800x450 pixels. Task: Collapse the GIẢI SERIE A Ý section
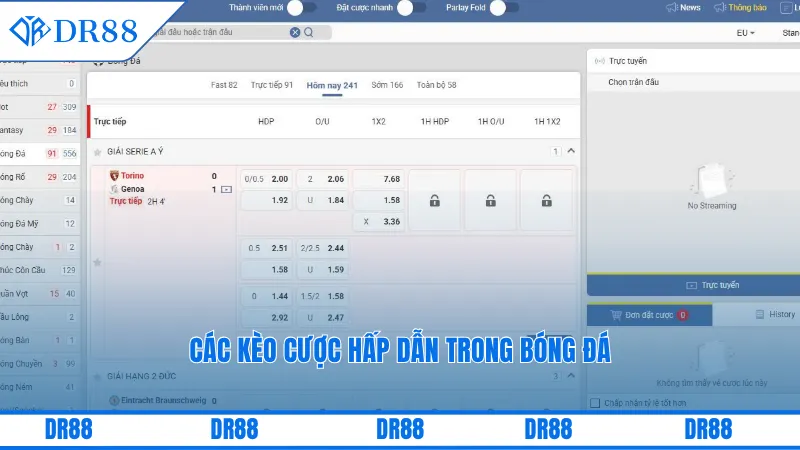pos(571,151)
